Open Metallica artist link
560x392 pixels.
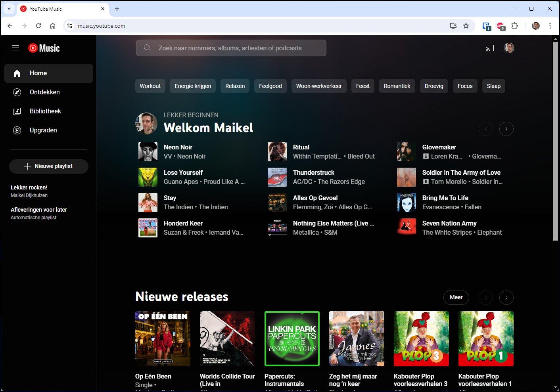click(x=306, y=233)
